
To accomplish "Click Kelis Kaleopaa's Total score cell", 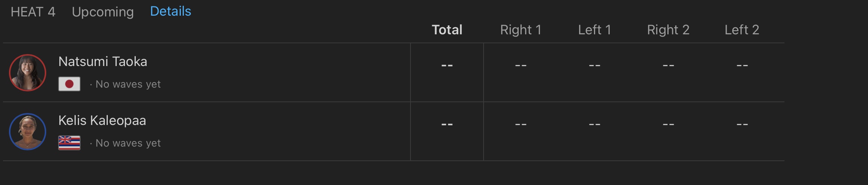I will pos(447,124).
